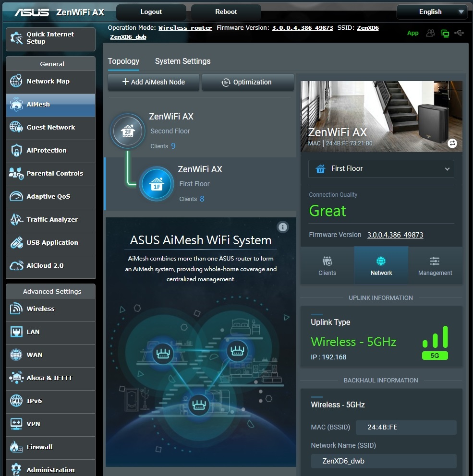The width and height of the screenshot is (473, 476).
Task: Click the 2F Second Floor node icon
Action: click(x=128, y=131)
